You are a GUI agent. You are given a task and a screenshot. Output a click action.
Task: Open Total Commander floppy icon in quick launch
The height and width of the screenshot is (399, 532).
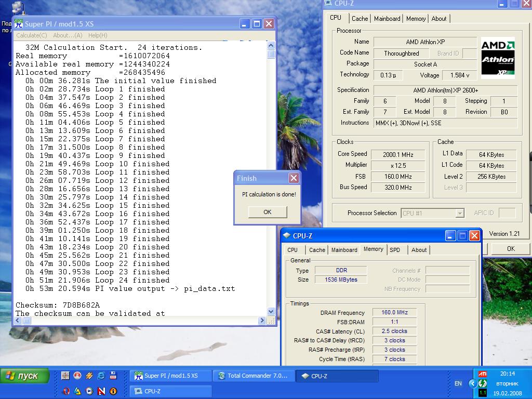pos(113,375)
